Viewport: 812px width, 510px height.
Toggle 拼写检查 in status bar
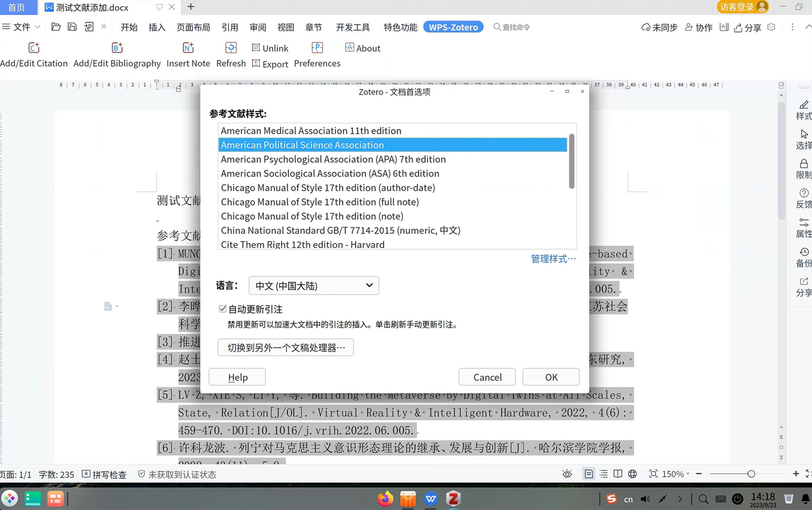(x=105, y=475)
